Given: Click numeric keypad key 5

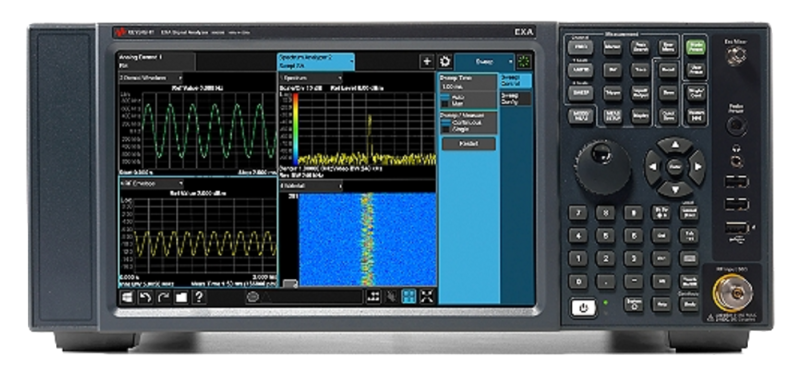Looking at the screenshot, I should click(x=606, y=235).
